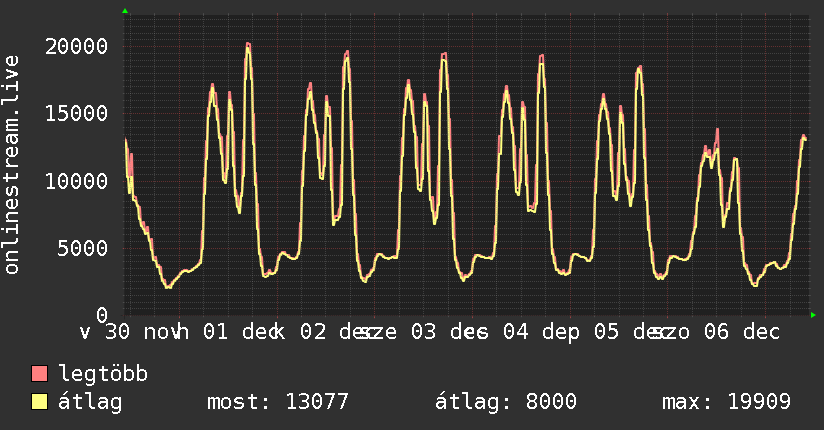Click the 0 y-axis label
This screenshot has width=824, height=430.
(103, 315)
